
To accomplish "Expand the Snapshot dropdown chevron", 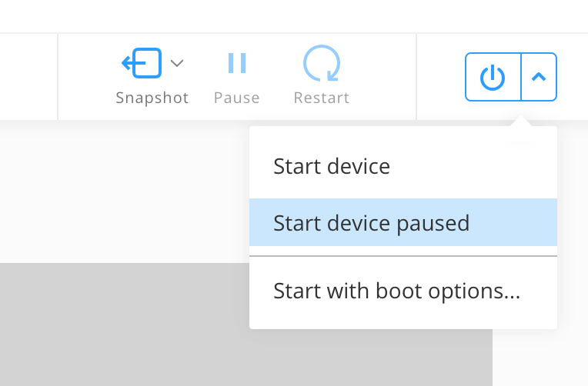I will click(x=177, y=63).
